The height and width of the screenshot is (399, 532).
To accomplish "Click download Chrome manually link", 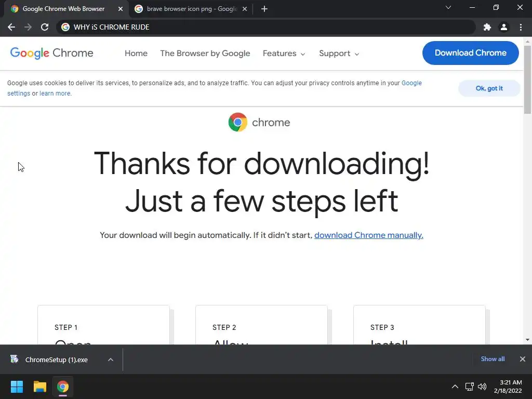I will tap(369, 235).
